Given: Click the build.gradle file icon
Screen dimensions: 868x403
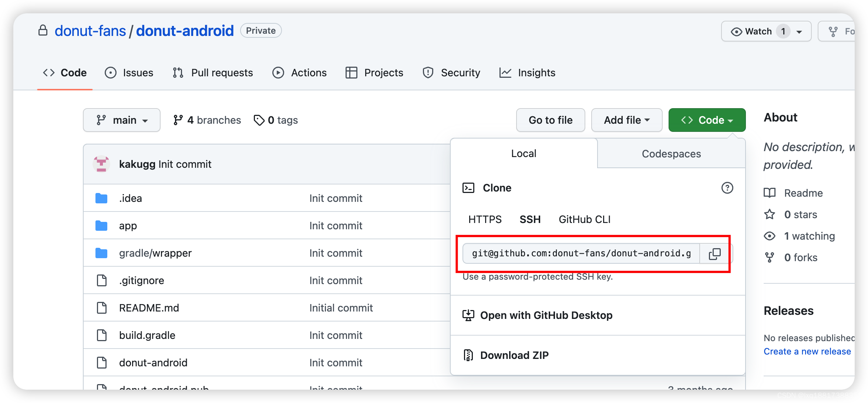Looking at the screenshot, I should pos(102,336).
